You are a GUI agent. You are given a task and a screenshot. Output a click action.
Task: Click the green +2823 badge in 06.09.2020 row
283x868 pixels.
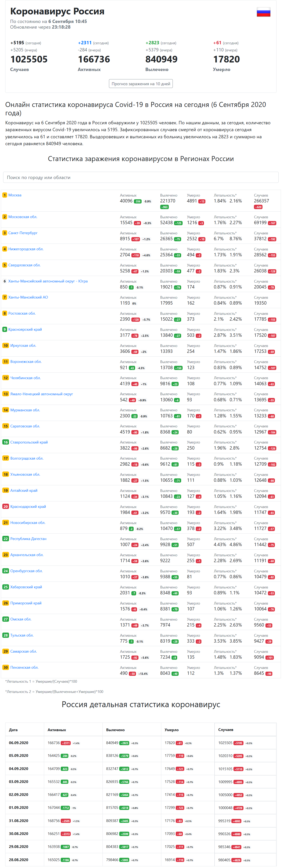pos(124,743)
